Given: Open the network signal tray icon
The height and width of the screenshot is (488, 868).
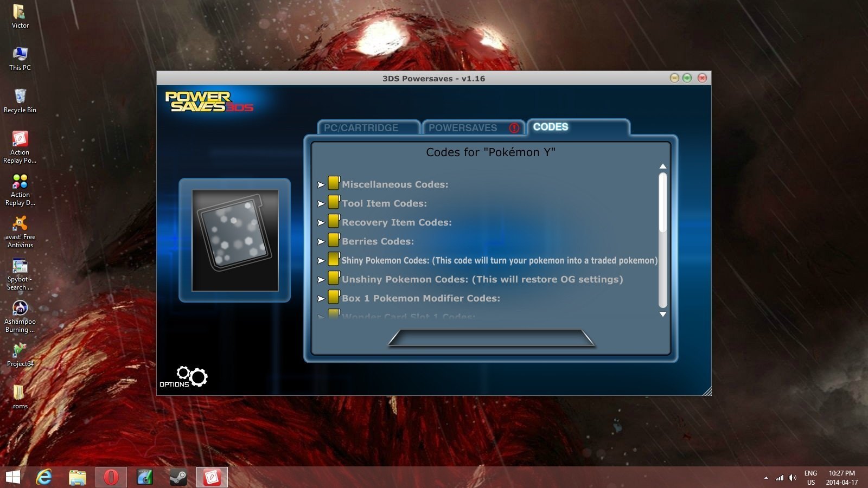Looking at the screenshot, I should (x=780, y=478).
